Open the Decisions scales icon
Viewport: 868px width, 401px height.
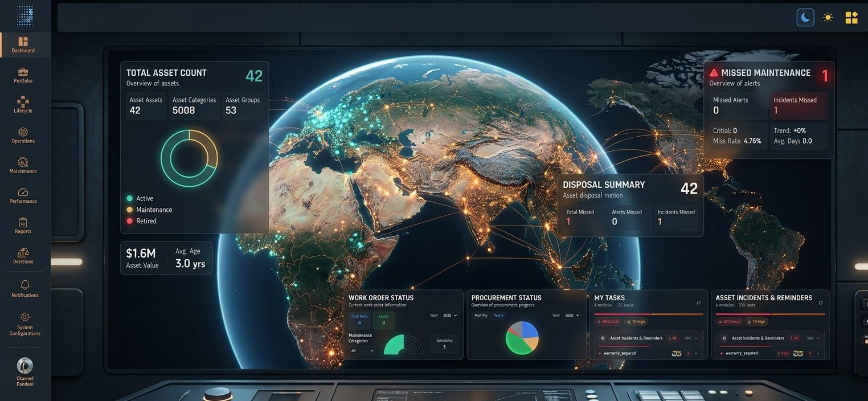(x=23, y=252)
